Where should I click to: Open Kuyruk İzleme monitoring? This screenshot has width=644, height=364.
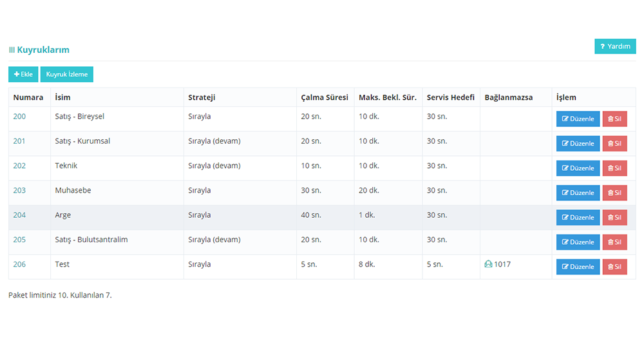pyautogui.click(x=67, y=74)
